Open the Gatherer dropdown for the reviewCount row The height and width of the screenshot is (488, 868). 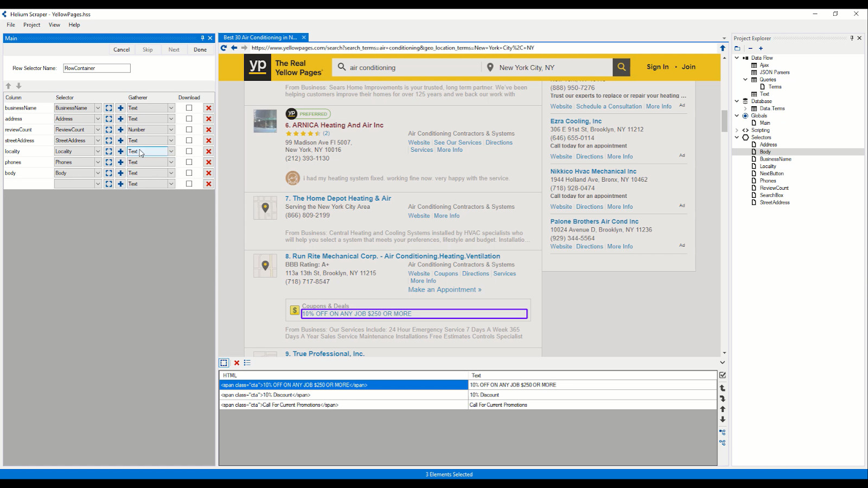[171, 130]
